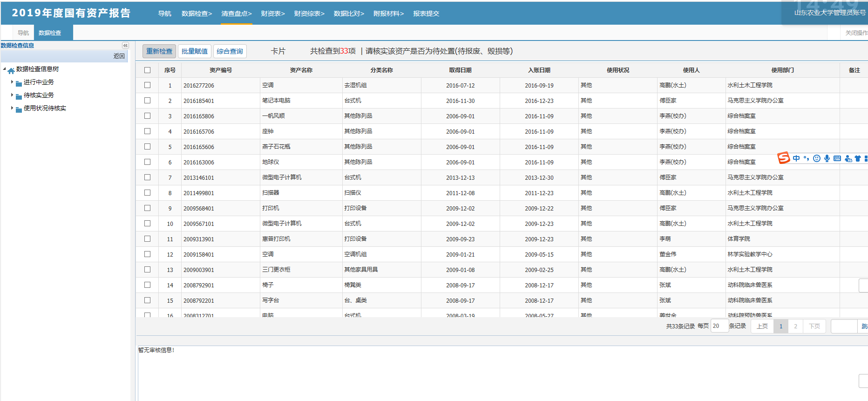The width and height of the screenshot is (868, 401).
Task: Expand the 使用状况待核实 tree node arrow
Action: pos(12,108)
